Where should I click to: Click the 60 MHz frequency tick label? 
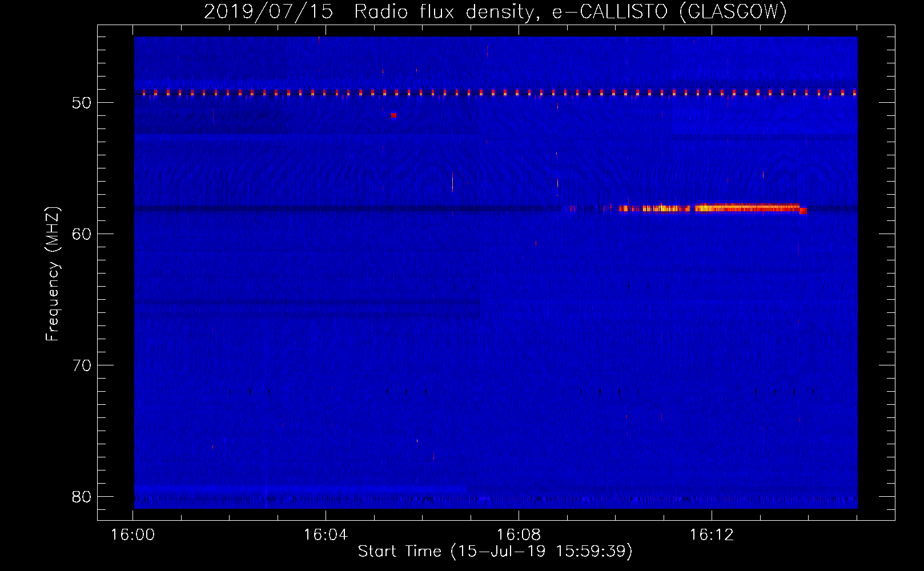[x=82, y=234]
